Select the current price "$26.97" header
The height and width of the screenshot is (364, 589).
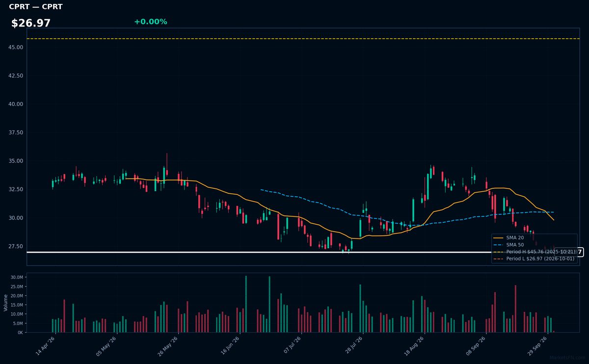click(31, 23)
